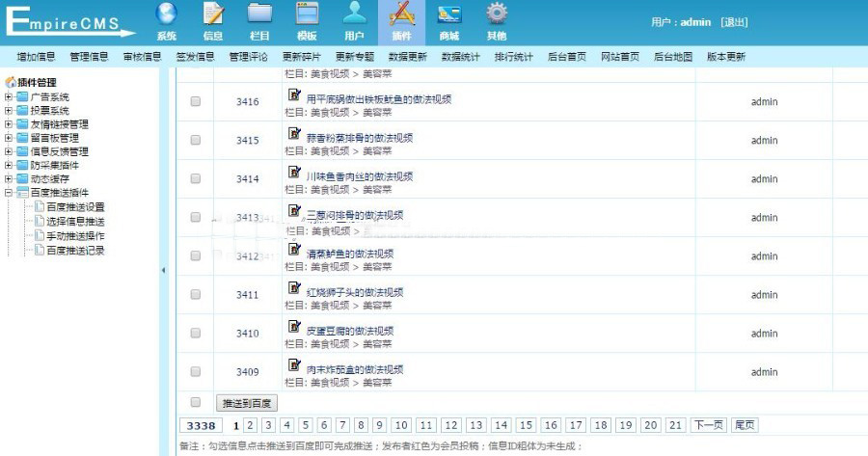Click the edit icon beside 皮蛋豆腐的做法视频

[295, 328]
